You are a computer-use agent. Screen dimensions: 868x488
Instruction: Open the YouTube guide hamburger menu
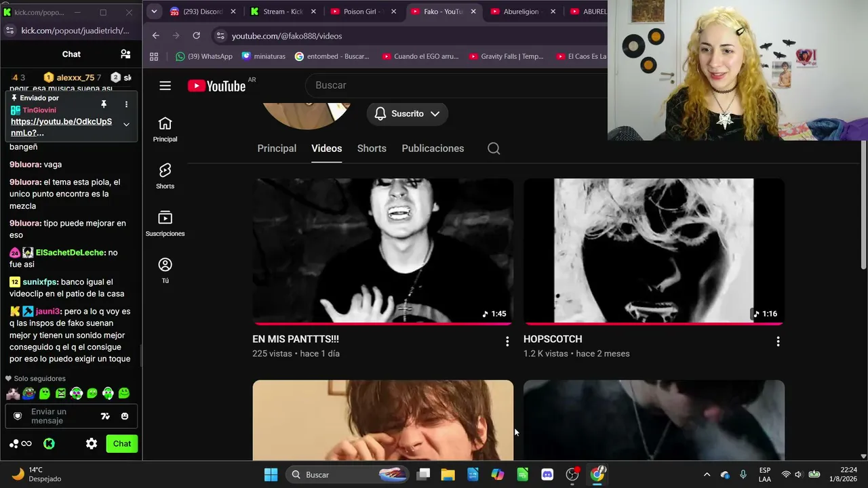pos(165,85)
